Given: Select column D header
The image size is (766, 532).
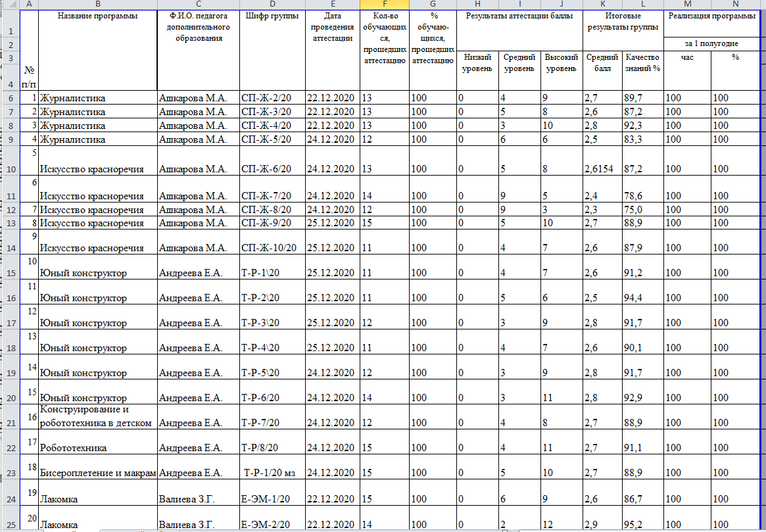Looking at the screenshot, I should 272,5.
